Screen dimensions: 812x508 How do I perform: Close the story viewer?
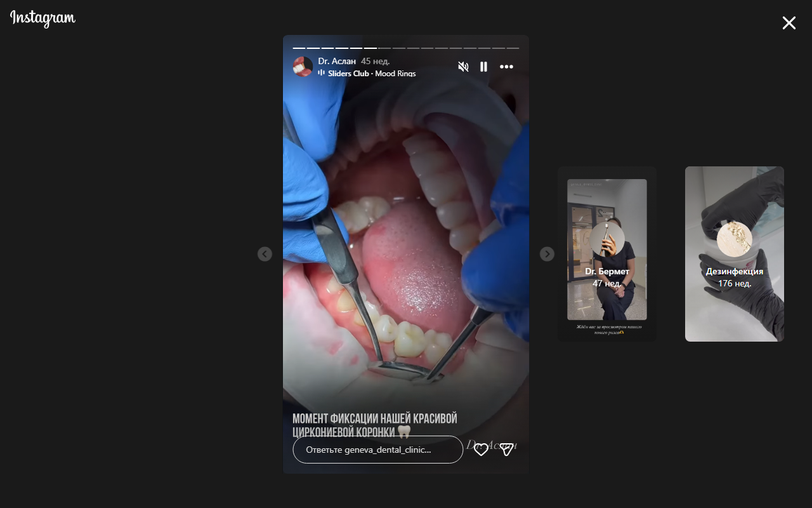pos(789,23)
